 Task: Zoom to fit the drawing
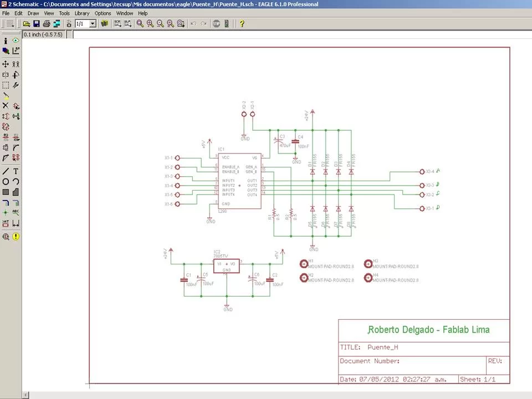[x=140, y=23]
